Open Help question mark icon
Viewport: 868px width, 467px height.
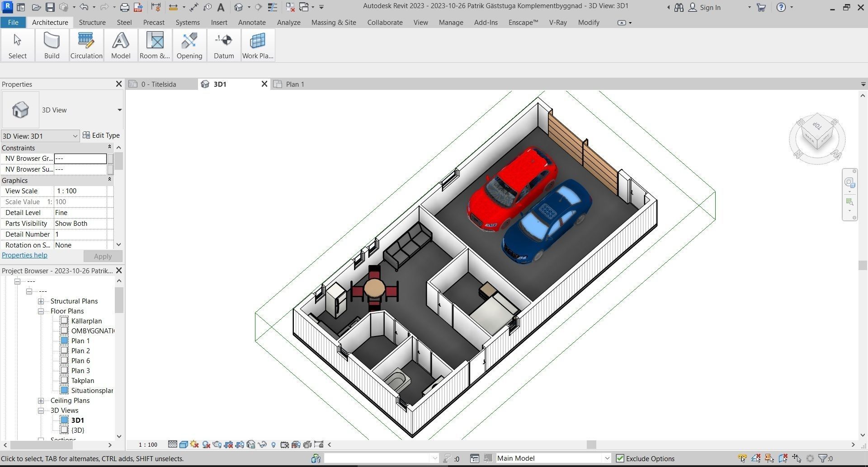tap(781, 7)
